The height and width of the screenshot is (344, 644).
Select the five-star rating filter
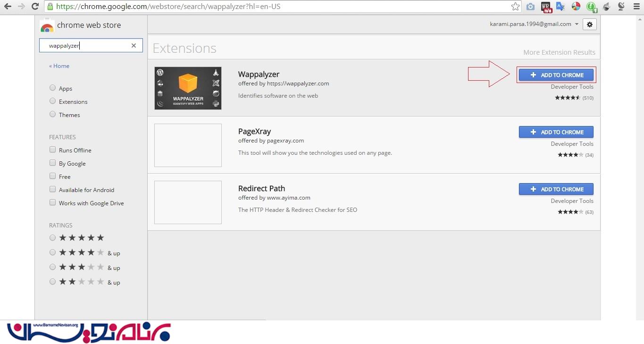[52, 238]
